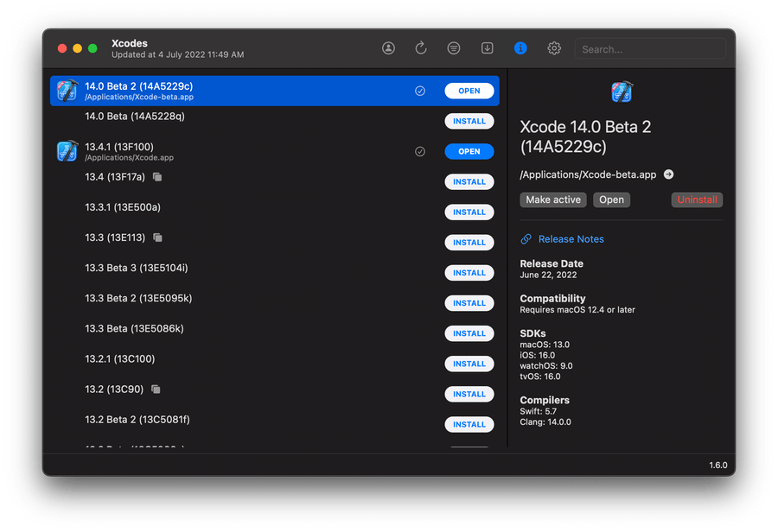Select the 13.2.1 (13C100) row

[x=274, y=364]
